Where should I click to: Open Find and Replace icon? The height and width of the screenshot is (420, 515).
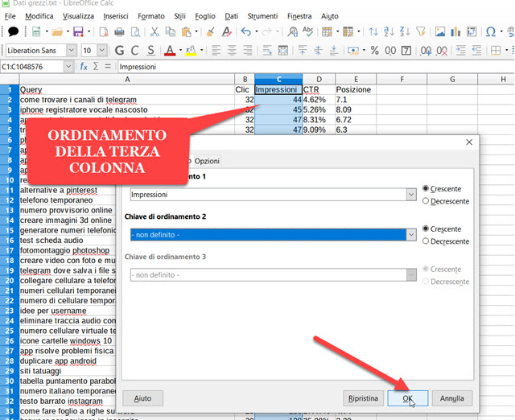(x=292, y=32)
